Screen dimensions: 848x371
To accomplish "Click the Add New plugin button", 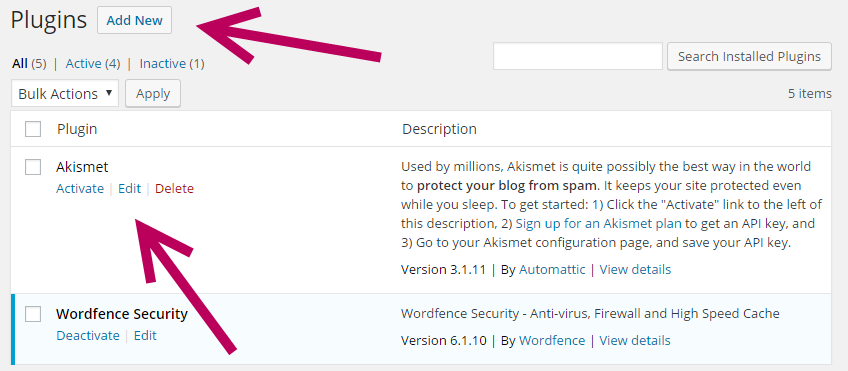I will coord(135,21).
